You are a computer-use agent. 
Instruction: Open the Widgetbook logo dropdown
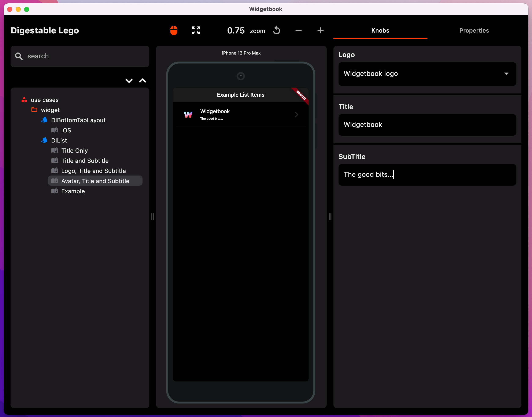point(427,74)
